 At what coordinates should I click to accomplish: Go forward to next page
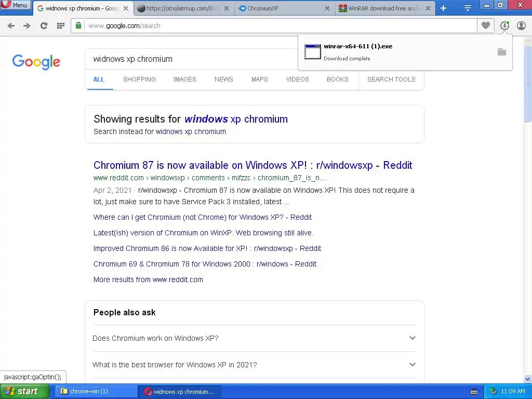tap(27, 26)
